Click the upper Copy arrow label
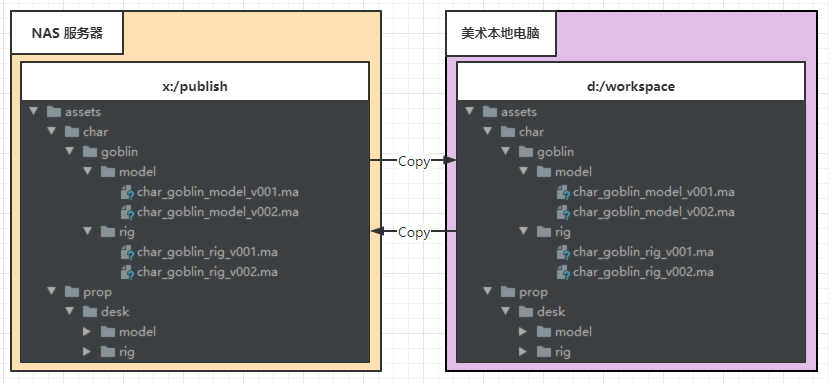829x383 pixels. pos(413,161)
